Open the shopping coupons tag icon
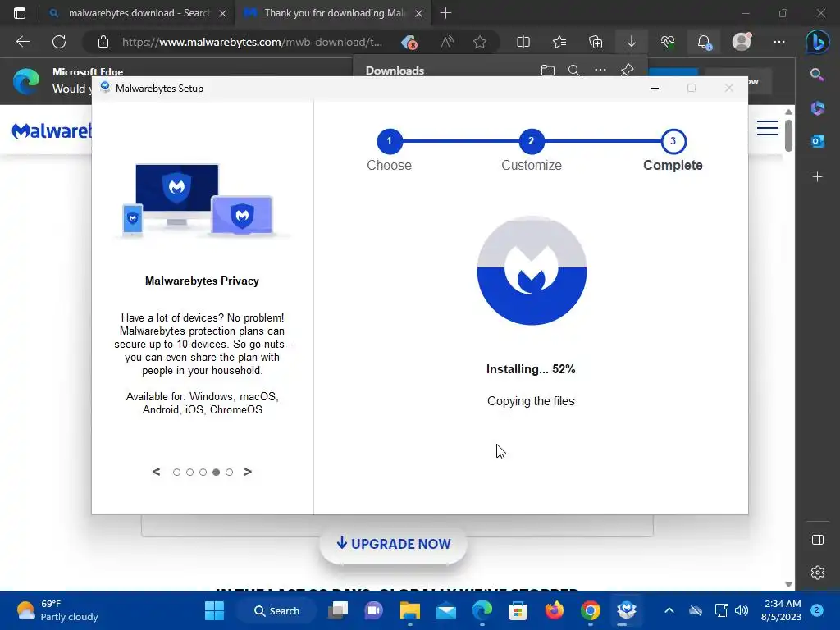840x630 pixels. tap(409, 42)
